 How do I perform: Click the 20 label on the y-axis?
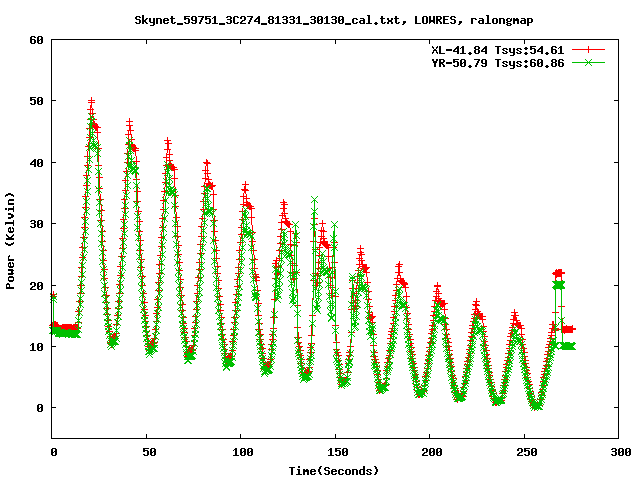pos(37,286)
